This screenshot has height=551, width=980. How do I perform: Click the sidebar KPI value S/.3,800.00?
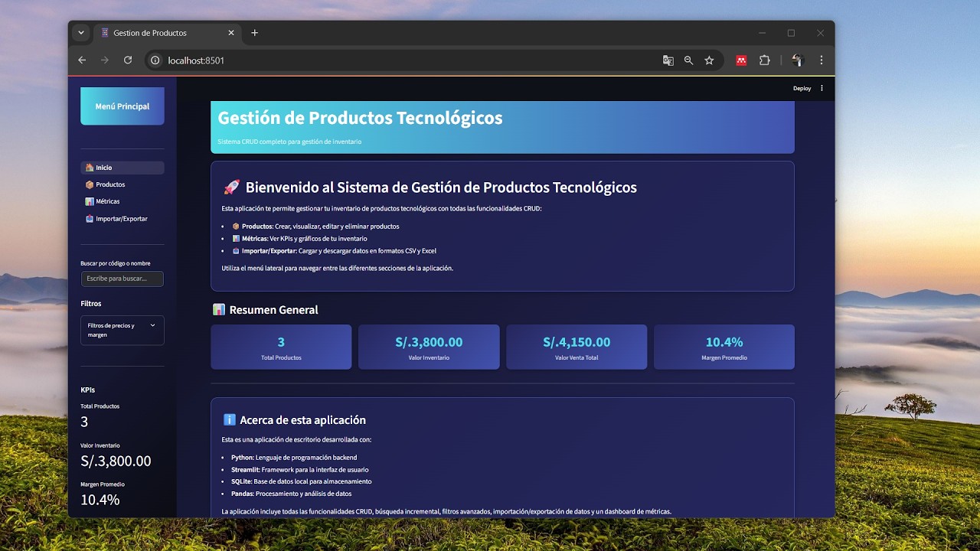click(116, 461)
